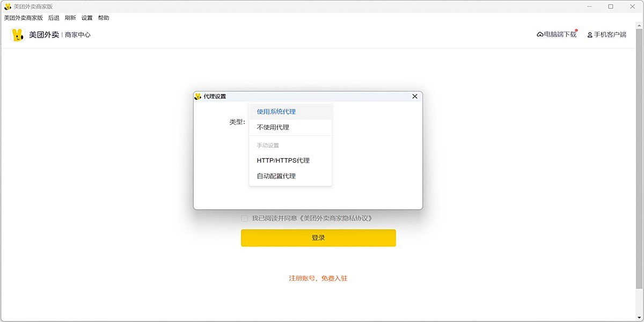Click the person icon for 手机客户端
Viewport: 644px width, 322px height.
[590, 35]
